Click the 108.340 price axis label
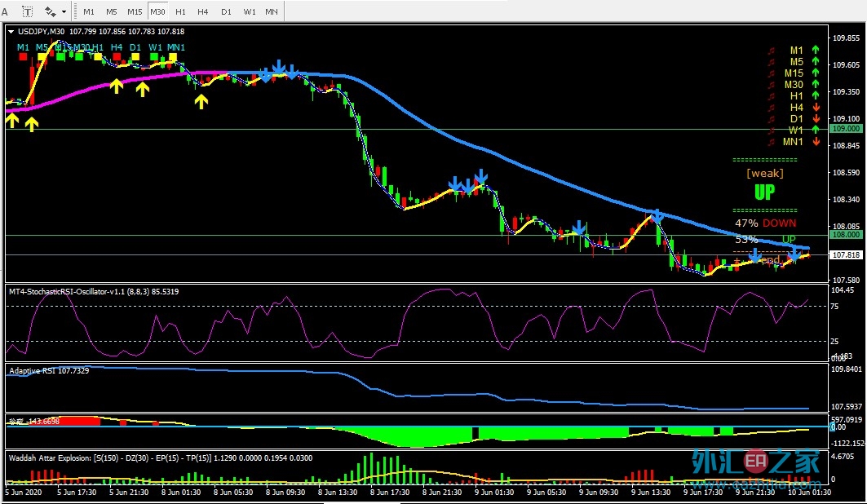Viewport: 867px width, 504px height. coord(847,199)
